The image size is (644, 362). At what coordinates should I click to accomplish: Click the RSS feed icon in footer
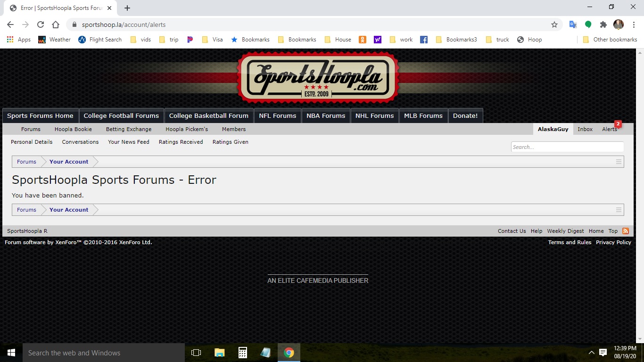pos(626,231)
